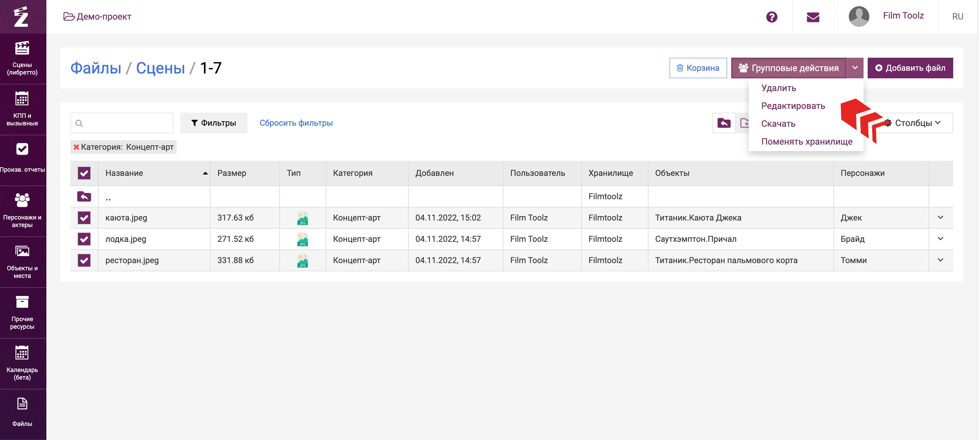
Task: Expand row actions for лодка.jpeg
Action: 940,239
